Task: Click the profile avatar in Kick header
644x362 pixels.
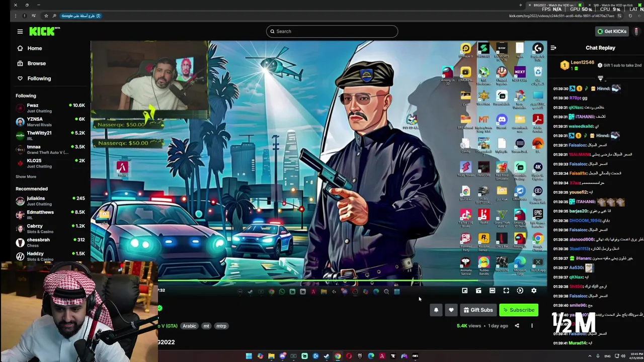Action: pyautogui.click(x=636, y=31)
